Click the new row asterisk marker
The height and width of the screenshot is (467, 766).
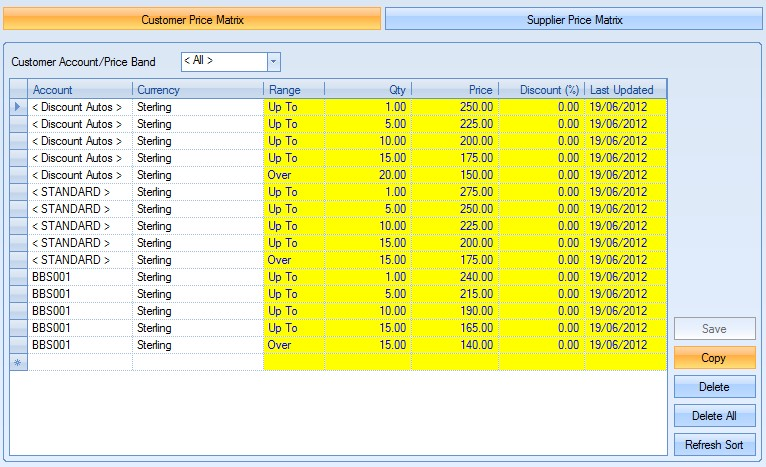click(x=18, y=362)
